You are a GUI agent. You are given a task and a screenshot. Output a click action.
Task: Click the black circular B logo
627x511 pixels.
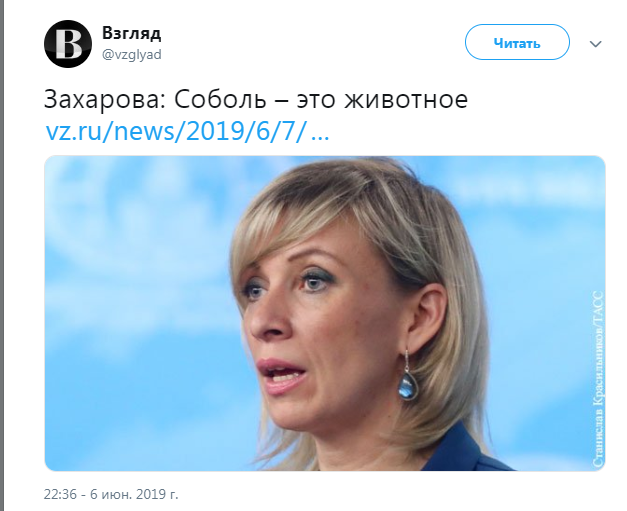(68, 44)
